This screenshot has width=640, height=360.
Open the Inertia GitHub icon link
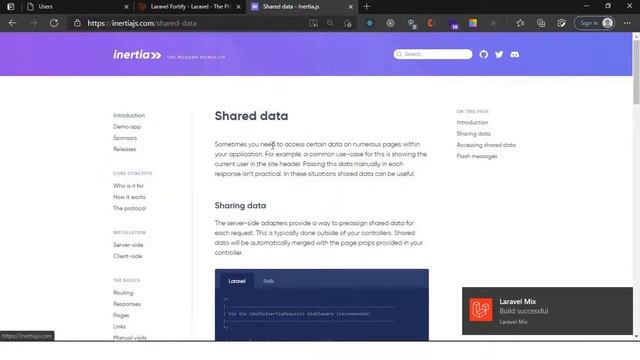[484, 54]
